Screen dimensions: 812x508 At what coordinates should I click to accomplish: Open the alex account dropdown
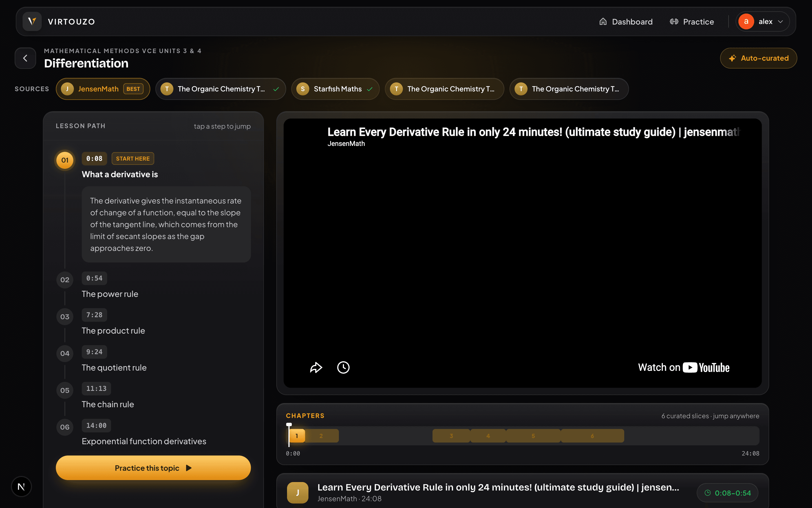click(762, 21)
